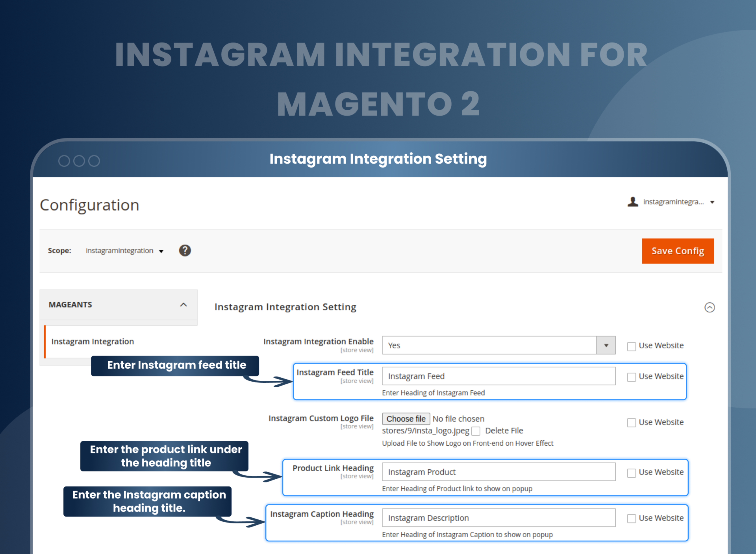This screenshot has width=756, height=554.
Task: Toggle Use Website for Custom Logo File
Action: [x=631, y=423]
